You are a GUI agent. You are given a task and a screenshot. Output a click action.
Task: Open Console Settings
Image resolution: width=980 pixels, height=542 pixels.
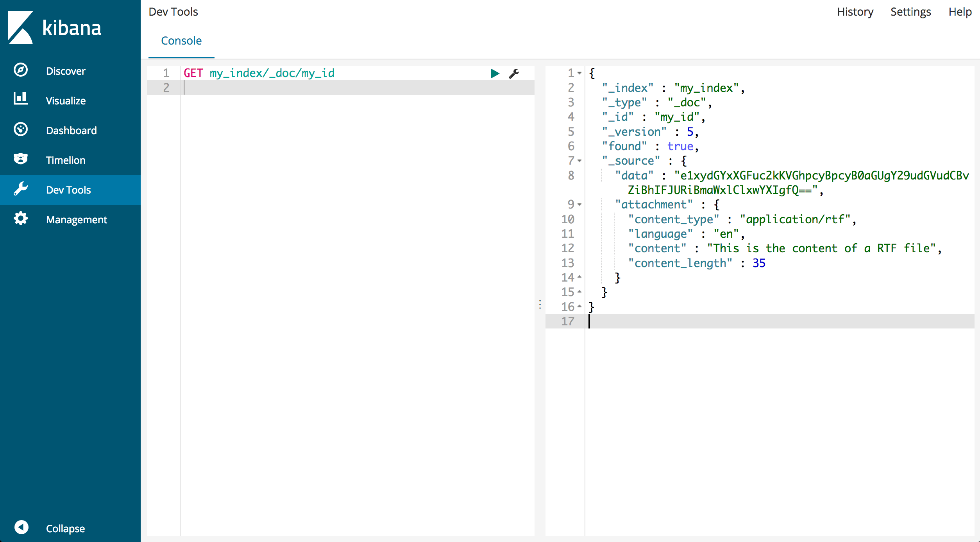[x=910, y=12]
